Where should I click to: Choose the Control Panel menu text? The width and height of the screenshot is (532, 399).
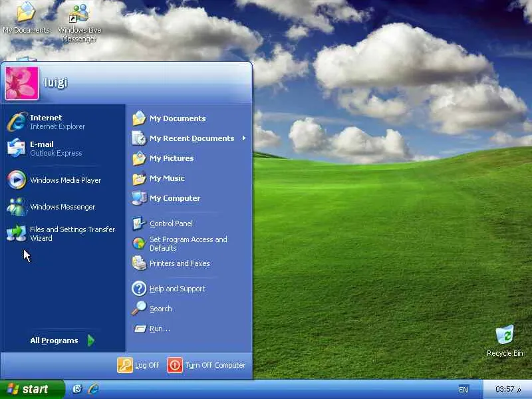click(x=171, y=223)
